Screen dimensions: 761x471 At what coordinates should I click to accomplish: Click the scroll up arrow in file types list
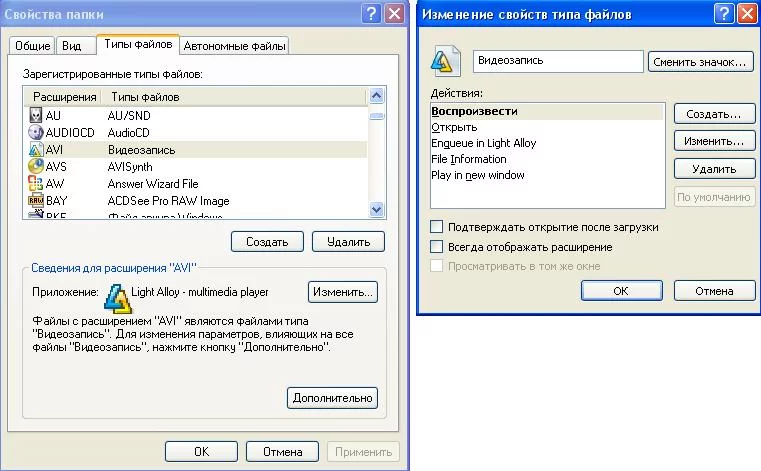[x=376, y=96]
